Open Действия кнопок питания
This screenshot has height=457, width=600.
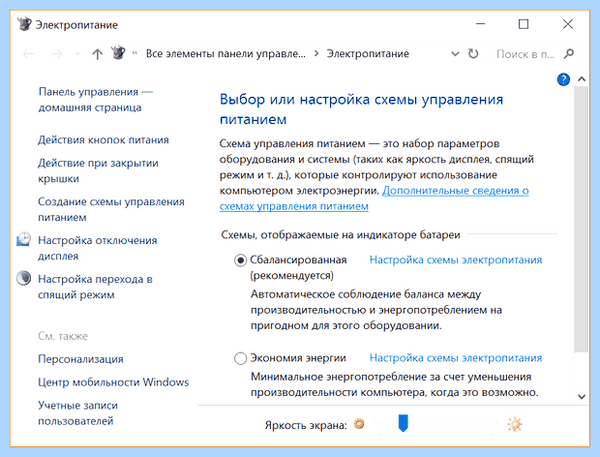coord(103,140)
